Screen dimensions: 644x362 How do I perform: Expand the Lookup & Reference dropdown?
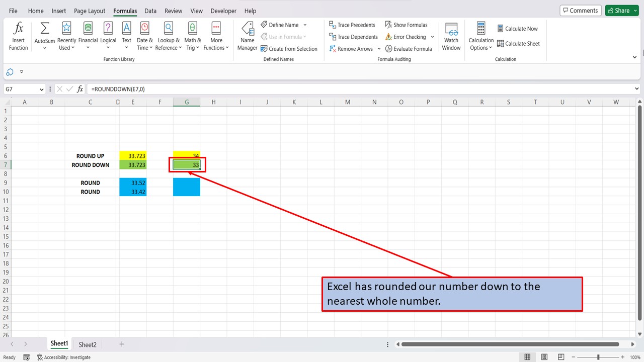tap(169, 35)
